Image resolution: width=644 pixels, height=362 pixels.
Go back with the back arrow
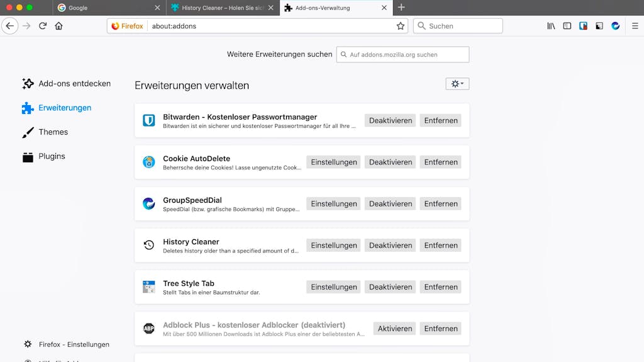tap(10, 26)
